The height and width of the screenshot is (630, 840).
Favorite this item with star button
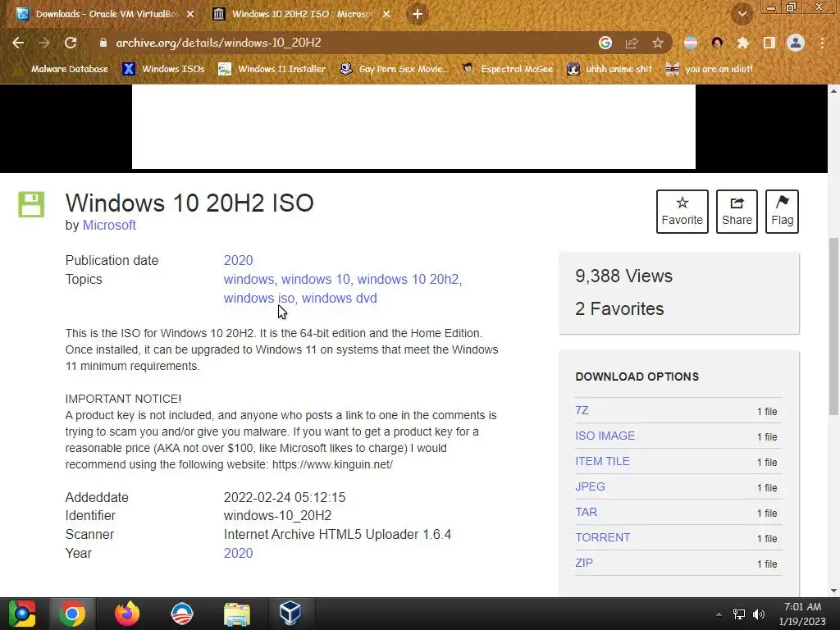coord(682,212)
